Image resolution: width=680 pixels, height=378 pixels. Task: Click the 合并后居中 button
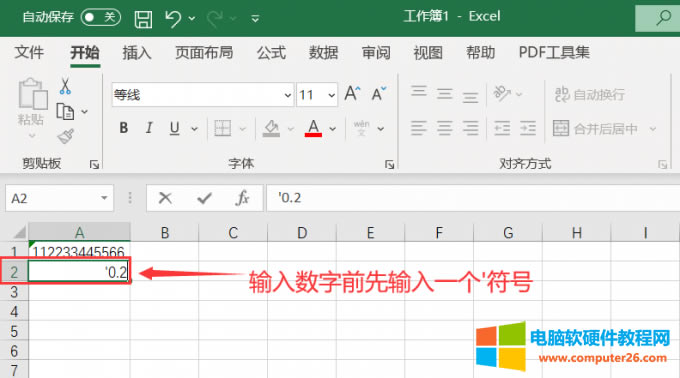click(x=596, y=129)
